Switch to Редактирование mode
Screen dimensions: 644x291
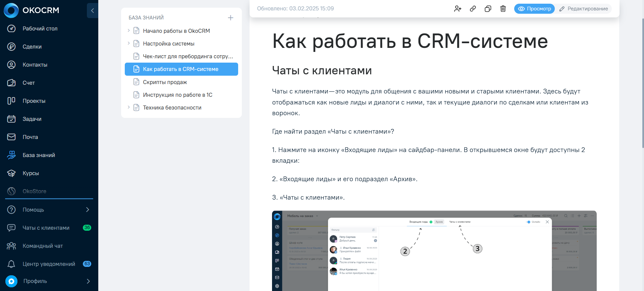click(x=584, y=9)
